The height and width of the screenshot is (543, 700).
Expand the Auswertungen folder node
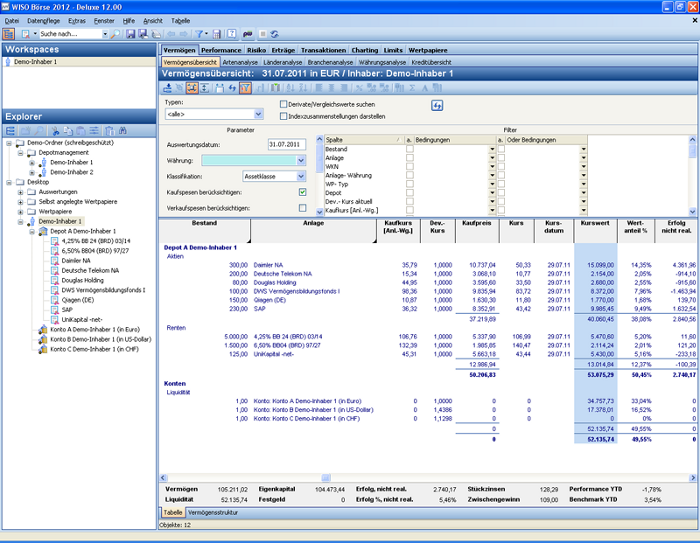pos(20,192)
